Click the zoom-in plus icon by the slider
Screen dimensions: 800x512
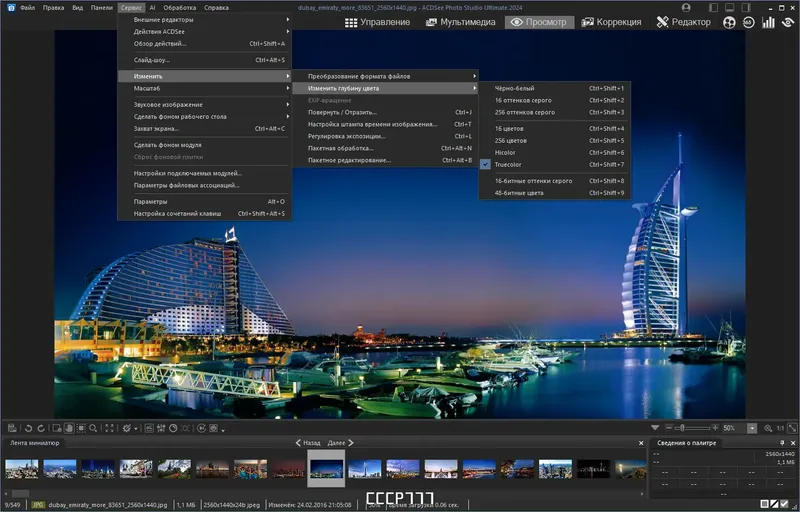click(714, 428)
